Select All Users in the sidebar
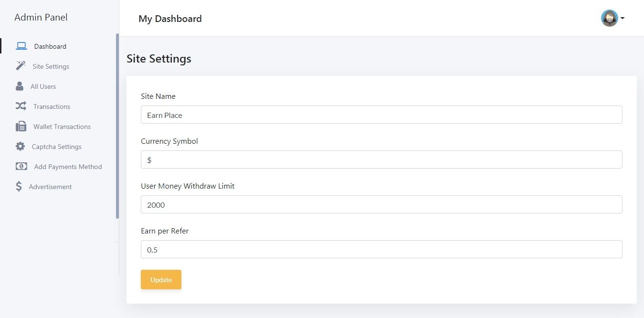Viewport: 644px width, 318px height. tap(43, 86)
